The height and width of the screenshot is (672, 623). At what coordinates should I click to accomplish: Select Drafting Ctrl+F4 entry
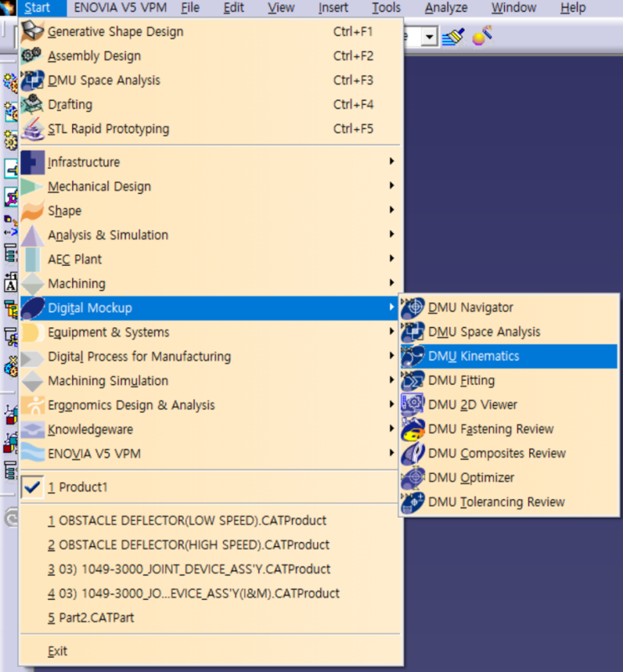[x=210, y=105]
